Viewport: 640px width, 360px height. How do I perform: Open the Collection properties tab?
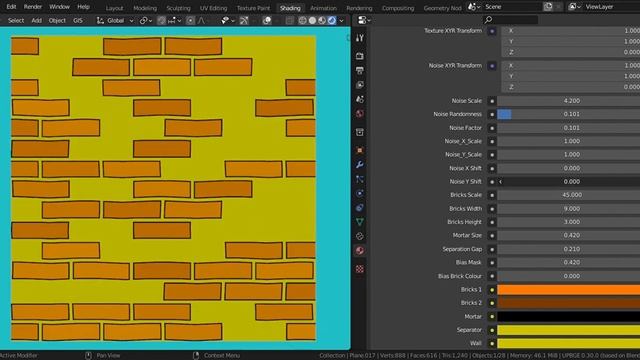tap(360, 132)
